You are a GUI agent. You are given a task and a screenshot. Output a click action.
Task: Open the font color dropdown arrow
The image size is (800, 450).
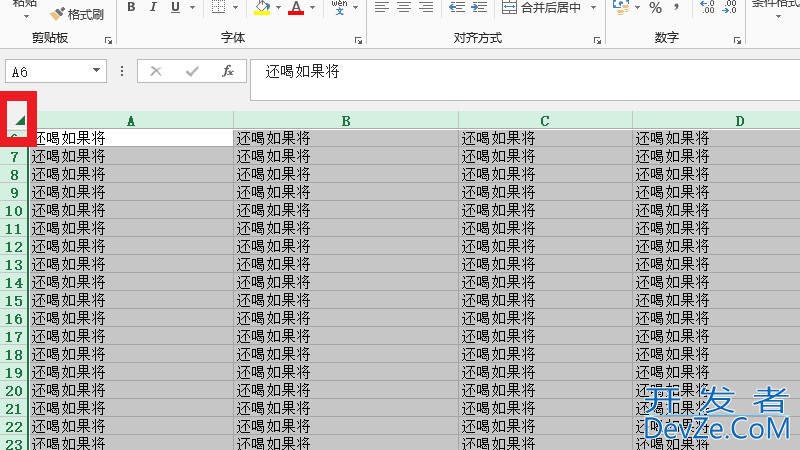[312, 8]
